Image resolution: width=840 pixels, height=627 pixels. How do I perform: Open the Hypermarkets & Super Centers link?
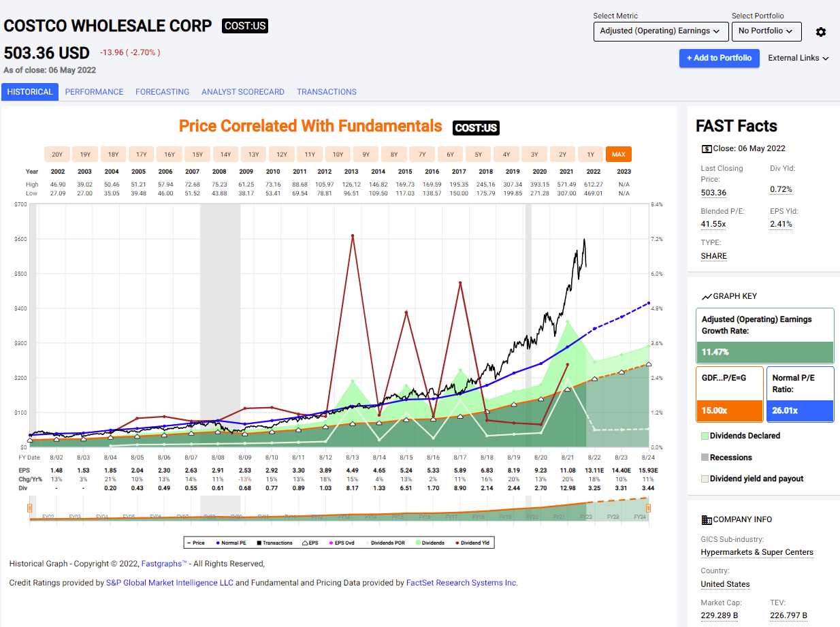pyautogui.click(x=757, y=552)
